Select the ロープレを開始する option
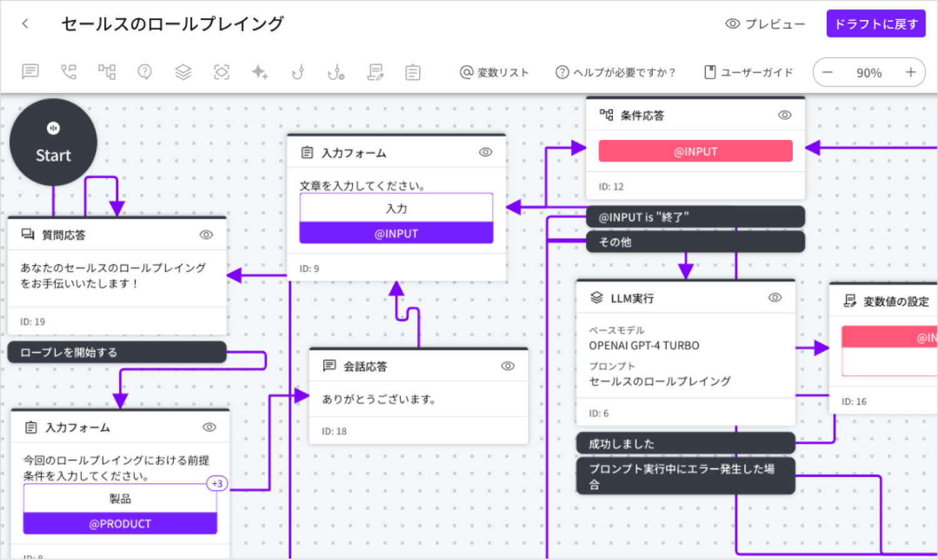 117,352
